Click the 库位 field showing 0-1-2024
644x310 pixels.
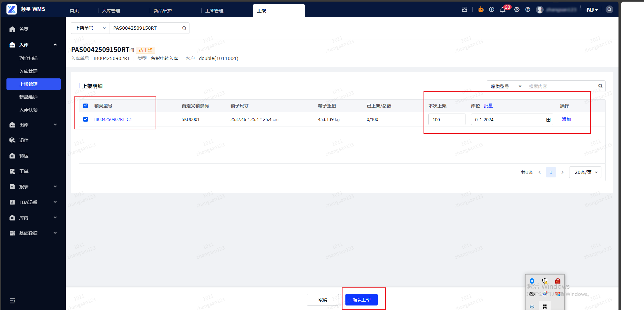512,120
